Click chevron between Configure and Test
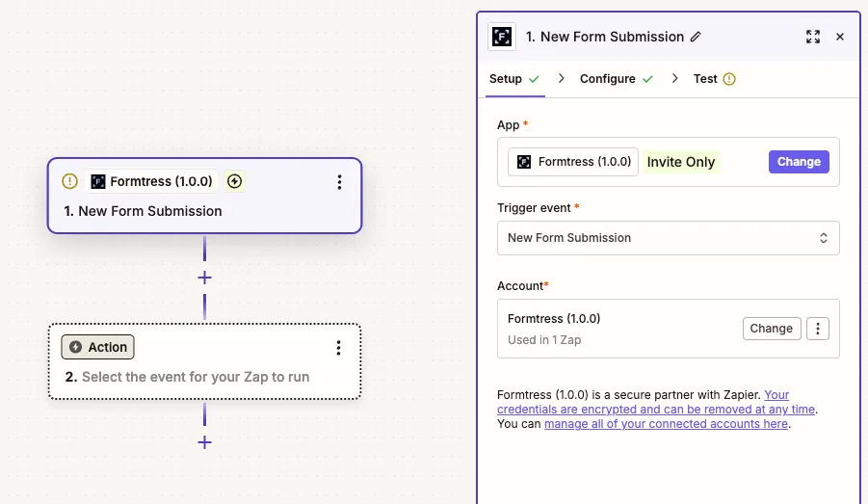 (x=674, y=79)
